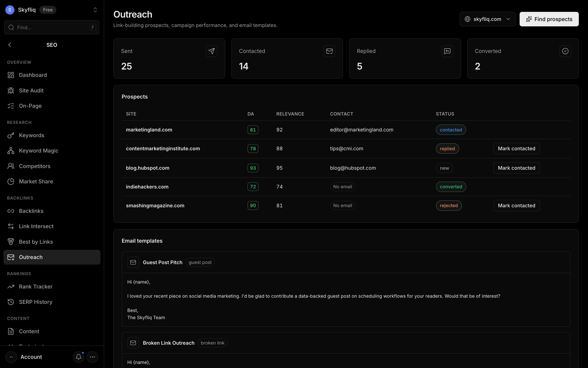Click the Backlinks chain icon
The height and width of the screenshot is (368, 588).
point(11,211)
